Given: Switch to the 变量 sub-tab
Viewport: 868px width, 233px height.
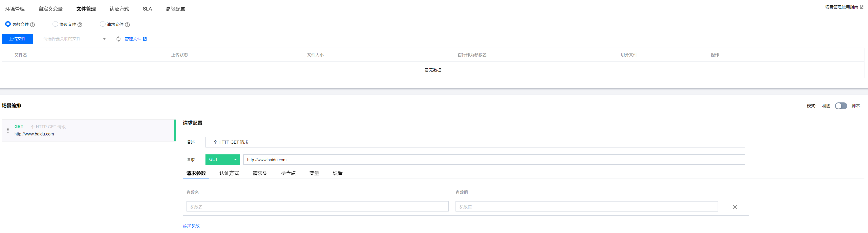Looking at the screenshot, I should click(x=314, y=173).
